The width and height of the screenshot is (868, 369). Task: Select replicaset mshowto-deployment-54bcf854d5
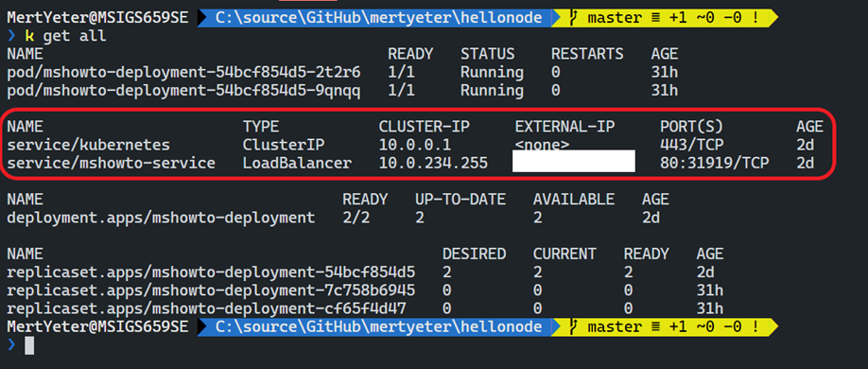tap(211, 272)
